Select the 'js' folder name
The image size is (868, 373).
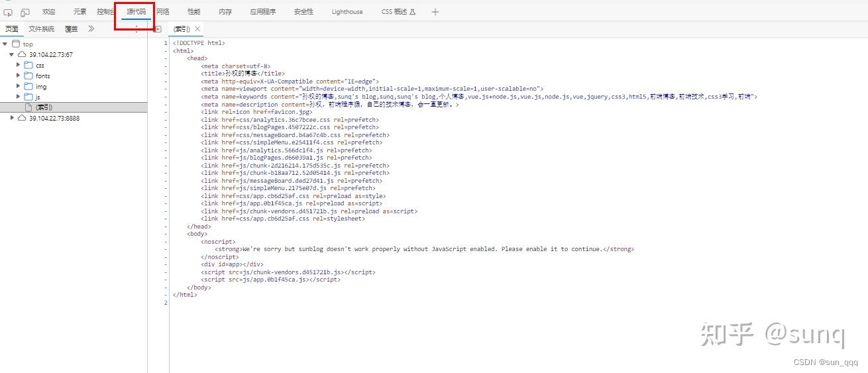point(38,97)
